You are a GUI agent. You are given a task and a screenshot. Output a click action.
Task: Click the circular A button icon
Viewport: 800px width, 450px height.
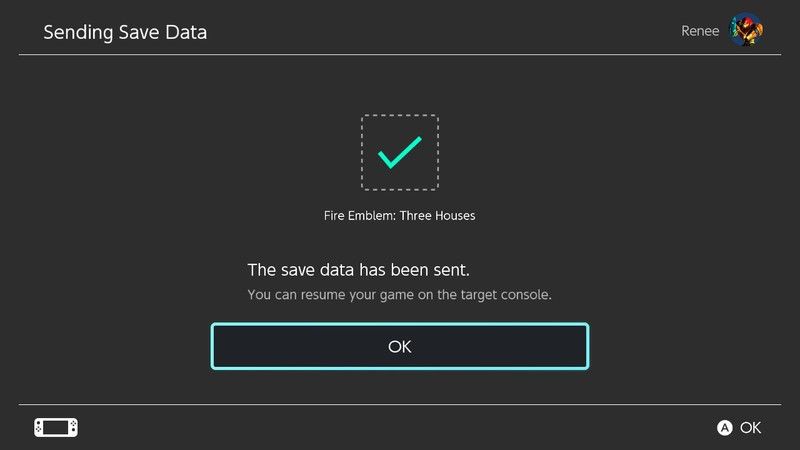725,428
